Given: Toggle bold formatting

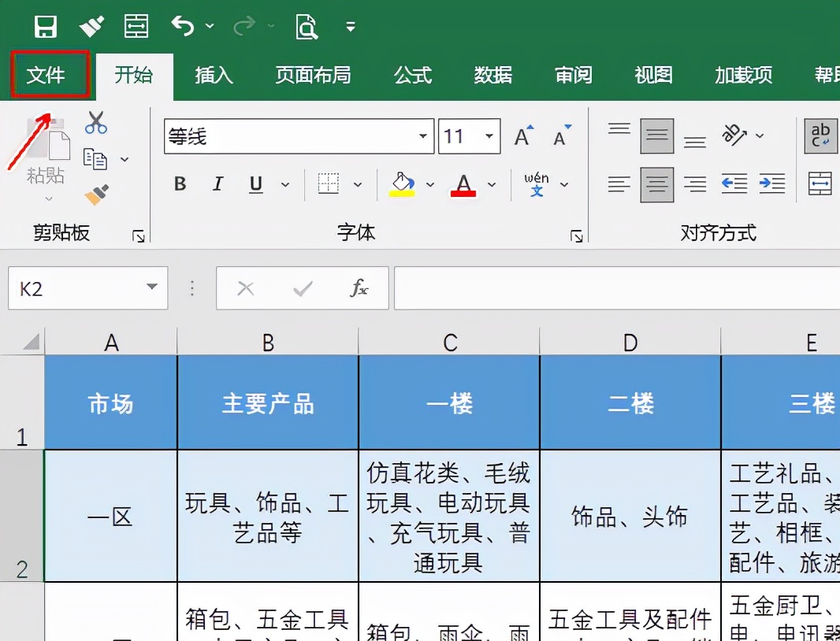Looking at the screenshot, I should coord(180,184).
